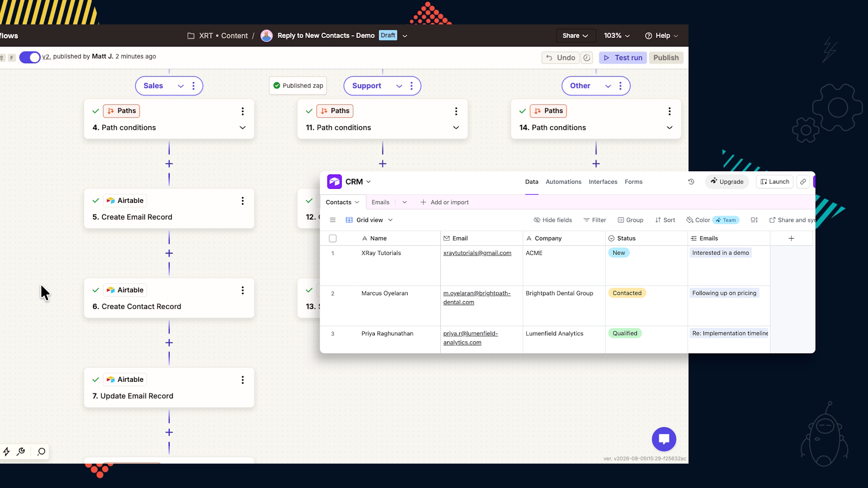Expand step 14 Path conditions chevron

pyautogui.click(x=670, y=127)
